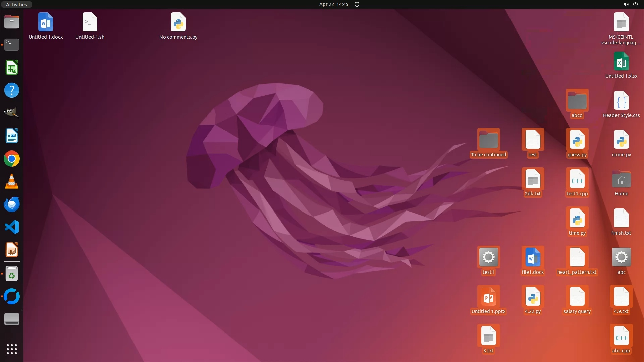
Task: Open Files manager from the dock
Action: click(12, 22)
